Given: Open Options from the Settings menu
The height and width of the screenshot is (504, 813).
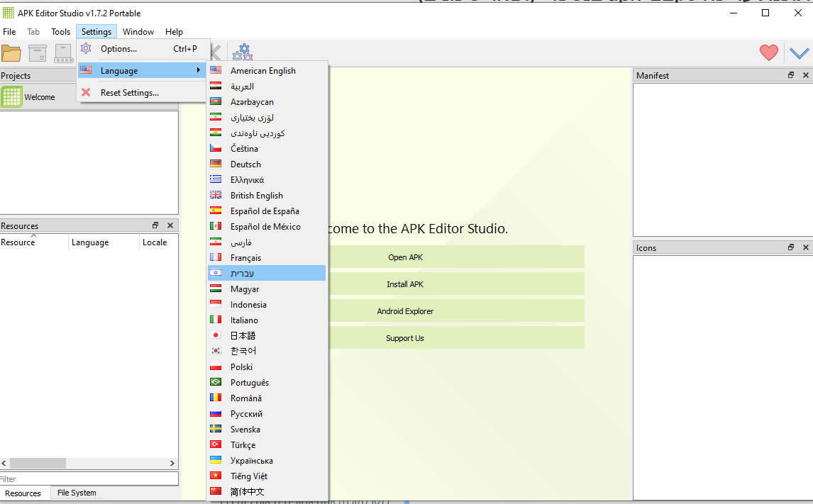Looking at the screenshot, I should (118, 49).
